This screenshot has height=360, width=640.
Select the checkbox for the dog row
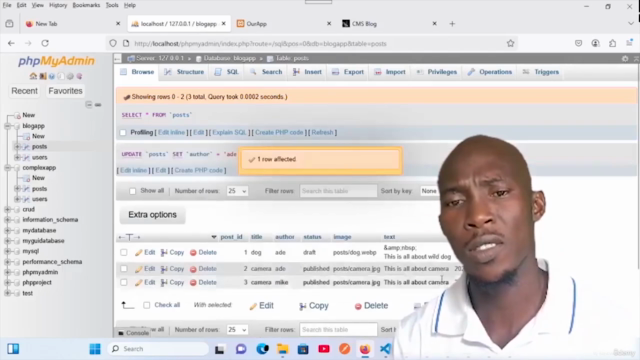[124, 253]
